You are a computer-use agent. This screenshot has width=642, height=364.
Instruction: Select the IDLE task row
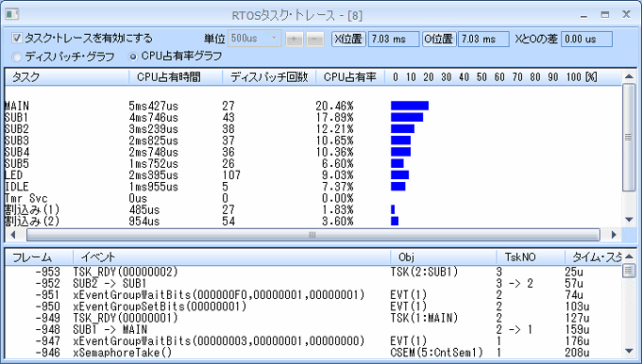pos(313,187)
